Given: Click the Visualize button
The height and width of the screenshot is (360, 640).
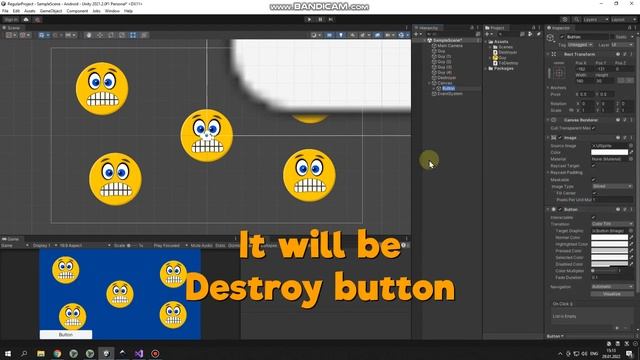Looking at the screenshot, I should 612,294.
